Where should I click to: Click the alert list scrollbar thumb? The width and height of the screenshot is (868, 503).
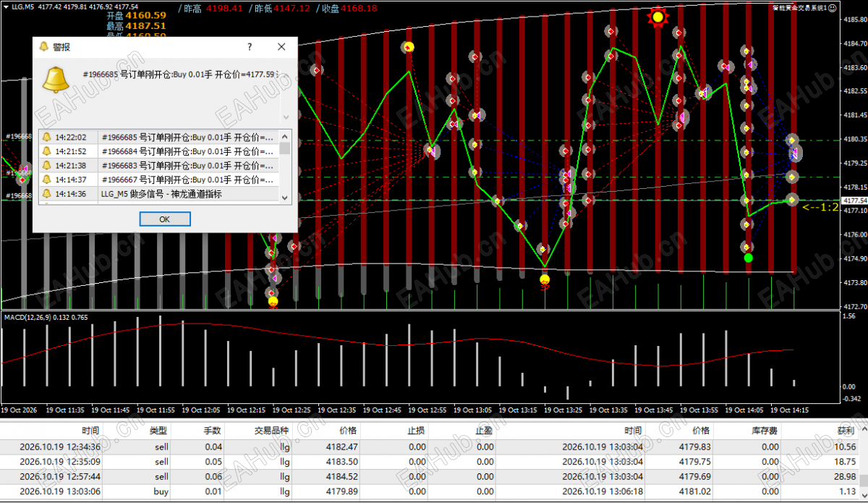[285, 148]
